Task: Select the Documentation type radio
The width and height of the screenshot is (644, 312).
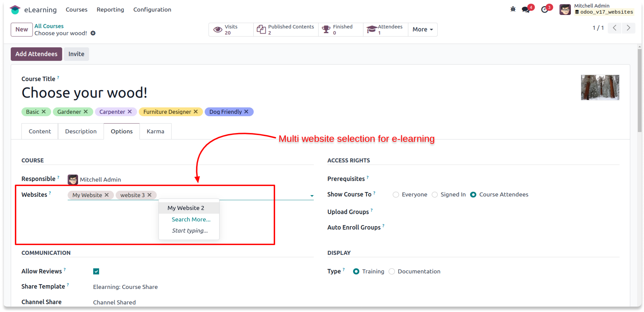Action: click(x=392, y=271)
